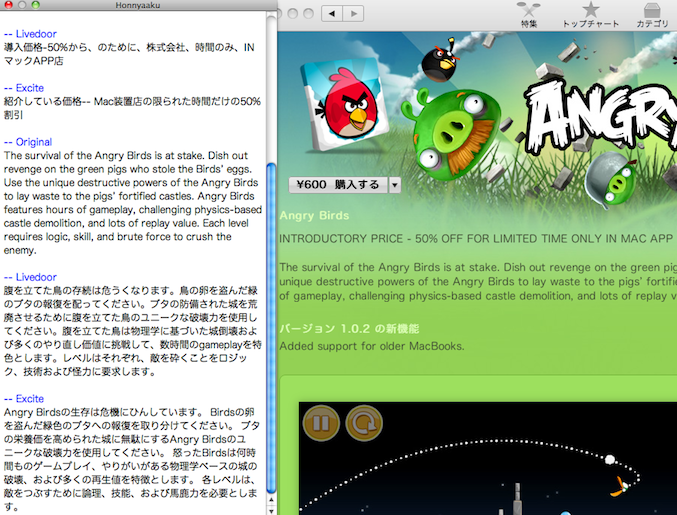The image size is (677, 515).
Task: Close the Honnyaaku window with red button
Action: pos(8,5)
